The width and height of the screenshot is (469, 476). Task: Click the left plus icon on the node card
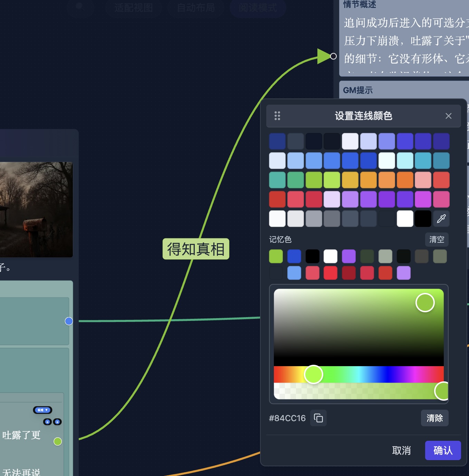(x=47, y=422)
